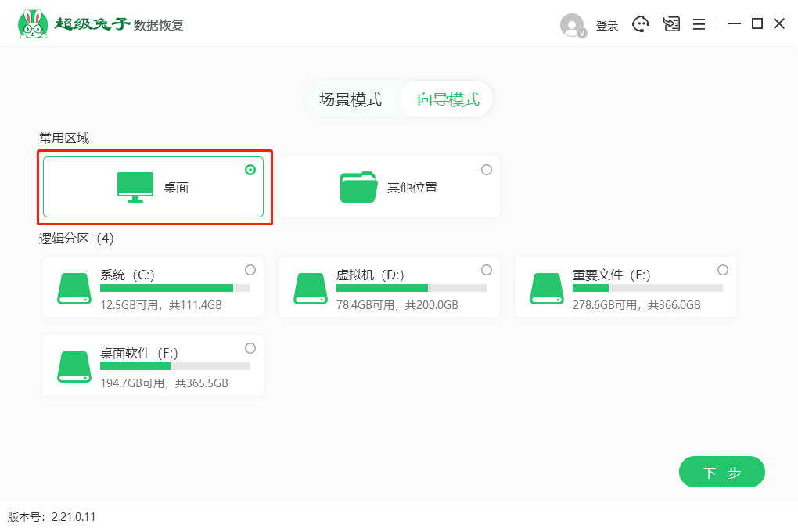Click the 下一步 button
Viewport: 798px width, 532px height.
(721, 473)
